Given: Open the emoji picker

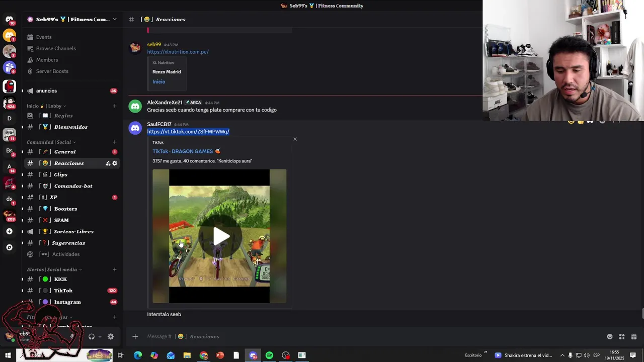Looking at the screenshot, I should coord(610,336).
